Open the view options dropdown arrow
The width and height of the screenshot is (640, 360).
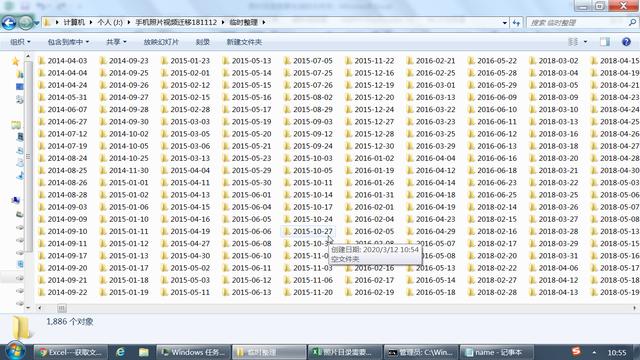point(585,42)
